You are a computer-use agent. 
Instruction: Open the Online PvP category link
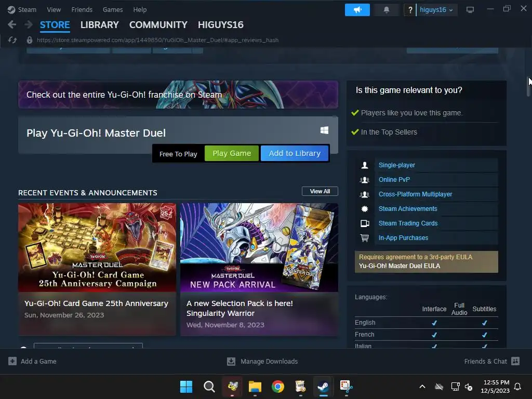394,180
